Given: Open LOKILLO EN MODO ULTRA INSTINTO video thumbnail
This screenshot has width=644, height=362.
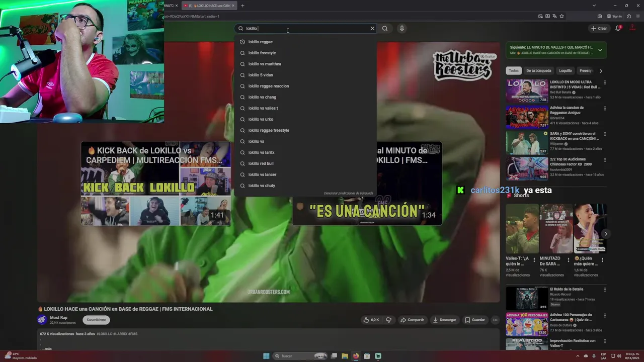Looking at the screenshot, I should [x=527, y=91].
